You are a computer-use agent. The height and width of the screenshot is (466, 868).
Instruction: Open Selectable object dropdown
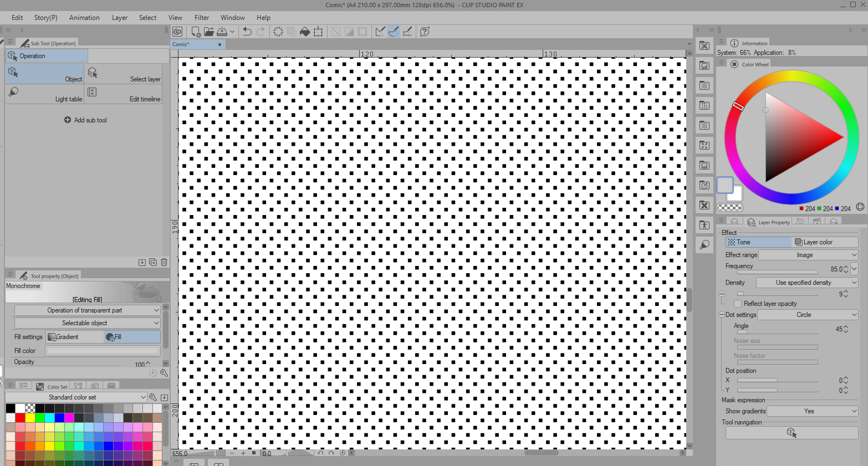88,323
